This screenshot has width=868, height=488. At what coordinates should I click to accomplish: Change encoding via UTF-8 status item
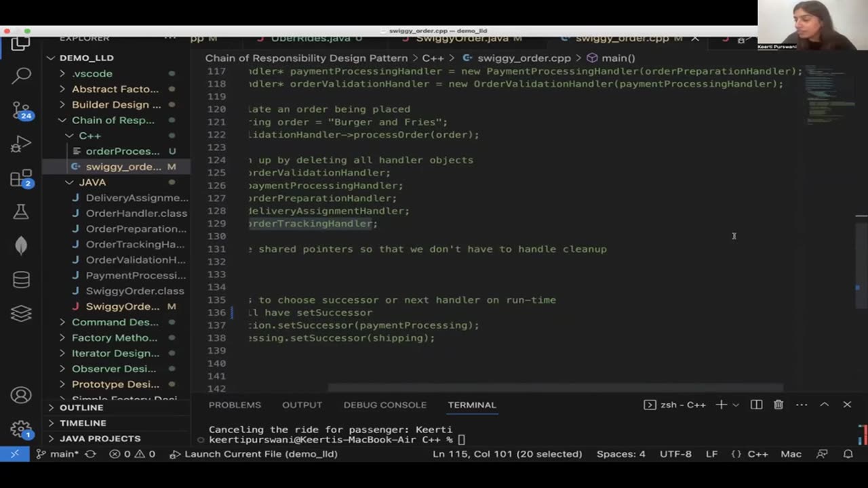point(675,454)
